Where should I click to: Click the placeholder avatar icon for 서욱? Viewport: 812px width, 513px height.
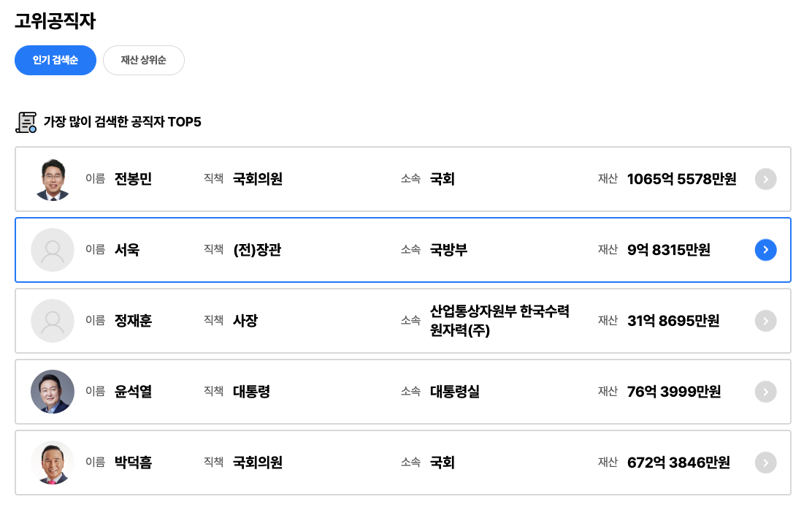(52, 249)
